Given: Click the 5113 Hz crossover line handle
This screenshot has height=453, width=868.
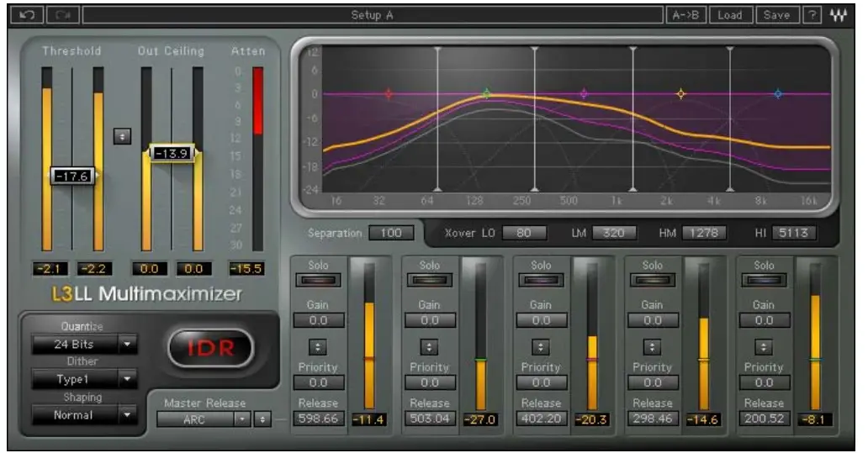Looking at the screenshot, I should 730,119.
